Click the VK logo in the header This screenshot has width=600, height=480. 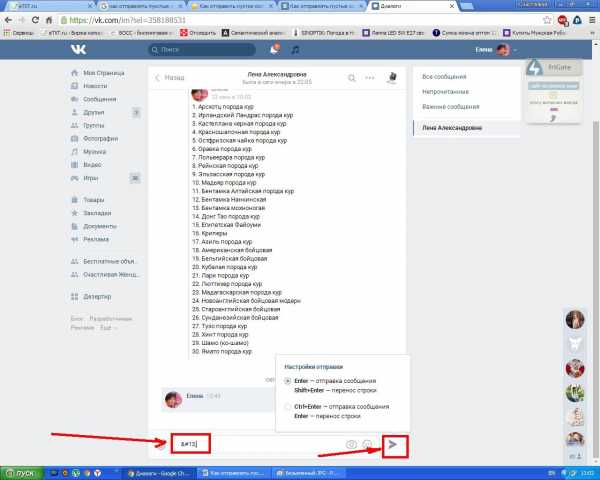tap(78, 49)
